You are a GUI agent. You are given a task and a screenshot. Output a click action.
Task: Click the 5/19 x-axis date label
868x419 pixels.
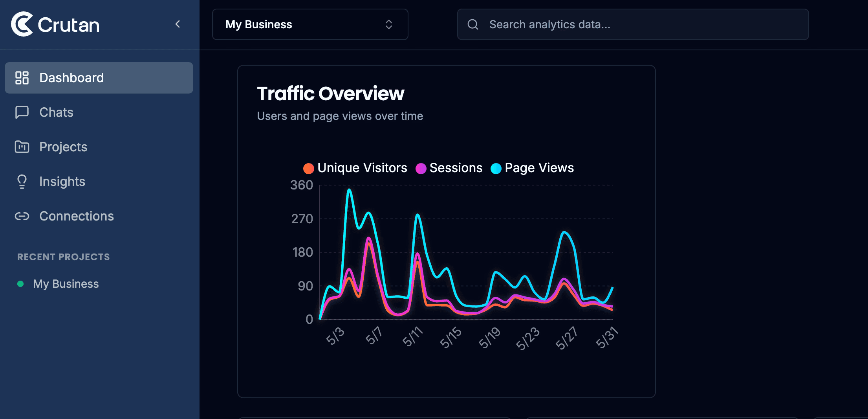(489, 338)
